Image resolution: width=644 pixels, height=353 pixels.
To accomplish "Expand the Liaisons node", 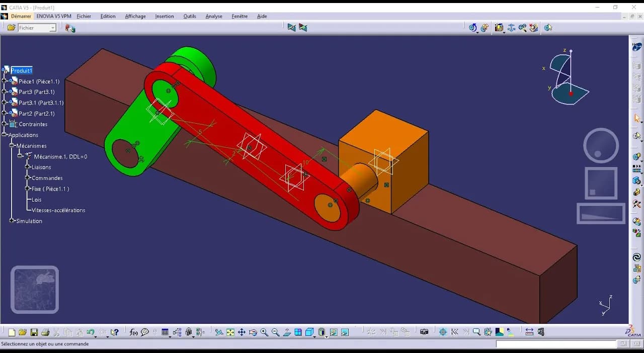I will coord(28,167).
